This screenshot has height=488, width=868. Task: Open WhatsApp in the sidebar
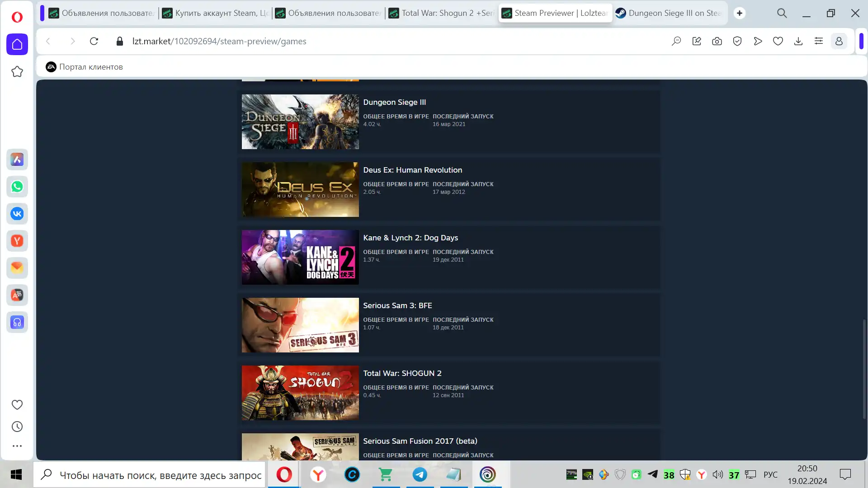coord(17,187)
